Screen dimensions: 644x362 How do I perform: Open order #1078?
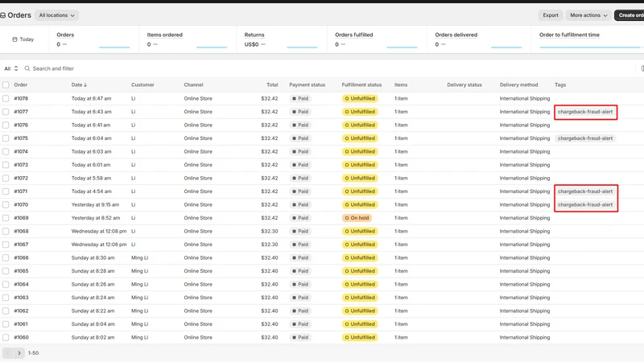[x=21, y=98]
